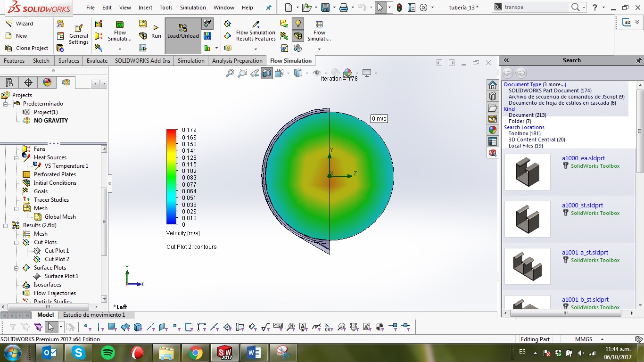Open the File Explorer folder task pane icon
This screenshot has width=644, height=362.
(493, 107)
